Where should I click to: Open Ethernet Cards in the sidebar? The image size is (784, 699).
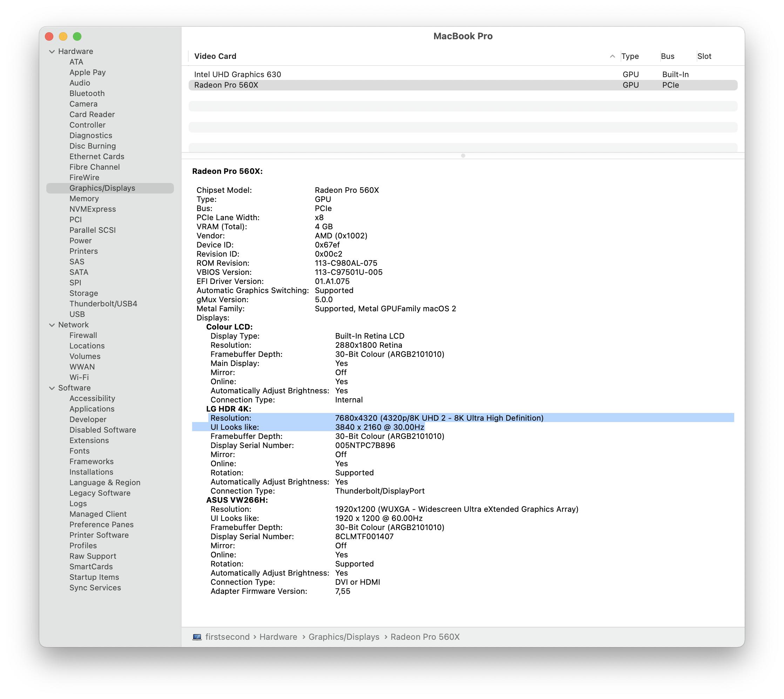click(x=97, y=157)
